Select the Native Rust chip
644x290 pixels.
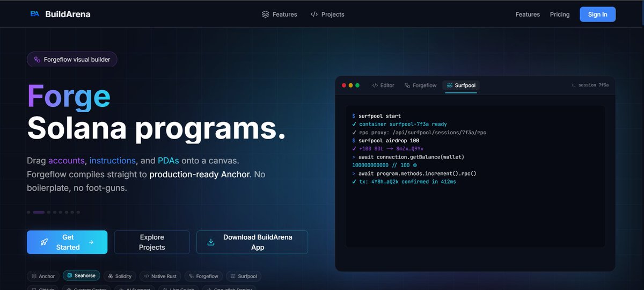(160, 276)
